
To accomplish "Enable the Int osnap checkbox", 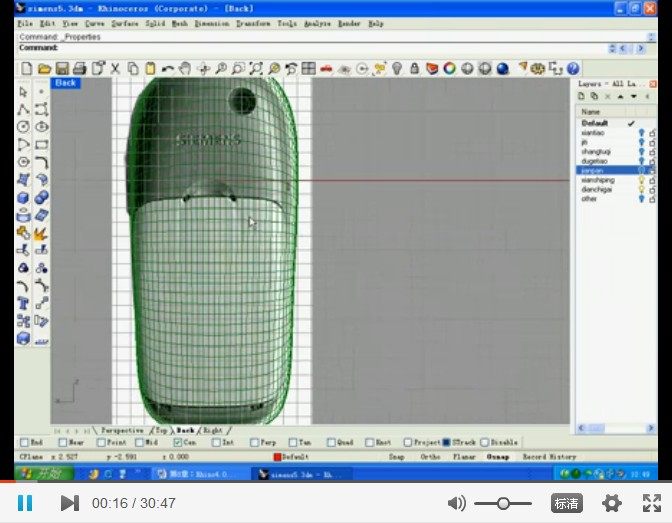I will 216,442.
